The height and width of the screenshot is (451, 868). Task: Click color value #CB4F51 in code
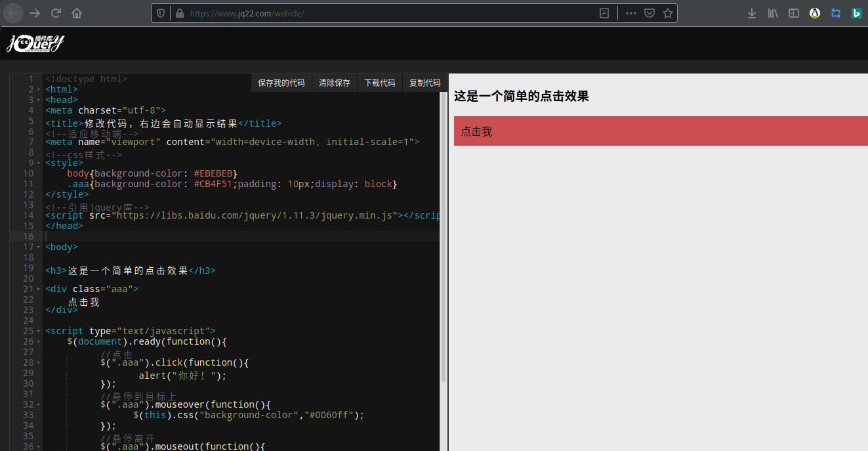[x=214, y=184]
